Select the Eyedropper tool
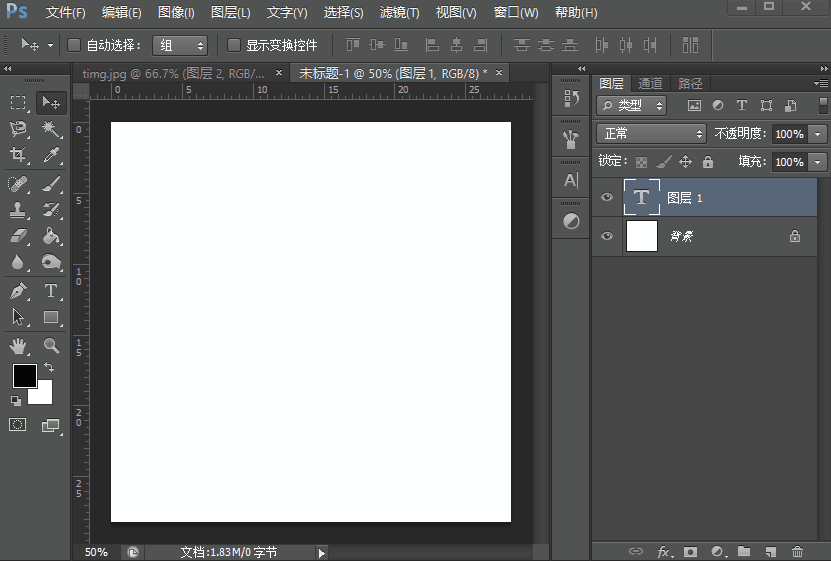The width and height of the screenshot is (831, 561). [x=51, y=154]
